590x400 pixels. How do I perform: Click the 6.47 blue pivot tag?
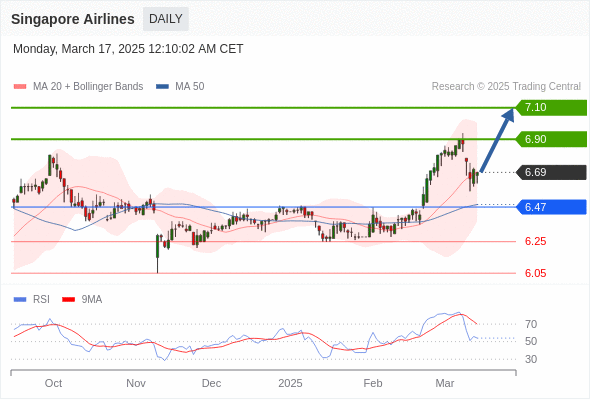click(x=551, y=207)
